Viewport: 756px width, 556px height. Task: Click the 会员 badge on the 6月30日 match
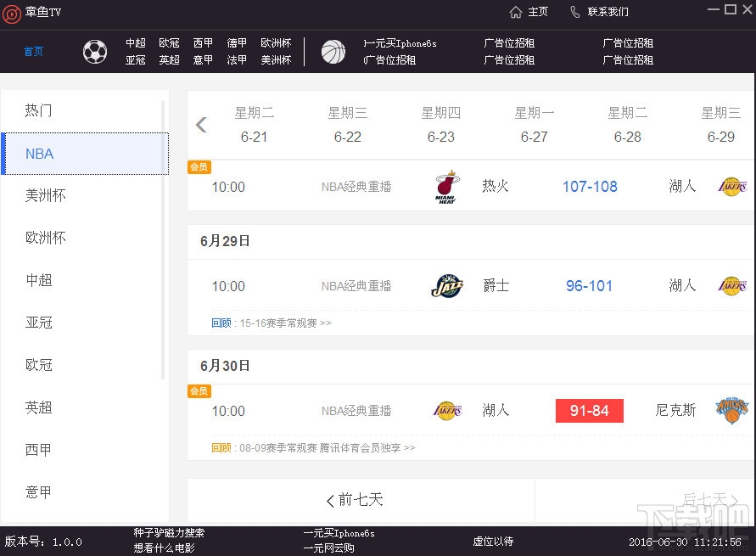199,391
